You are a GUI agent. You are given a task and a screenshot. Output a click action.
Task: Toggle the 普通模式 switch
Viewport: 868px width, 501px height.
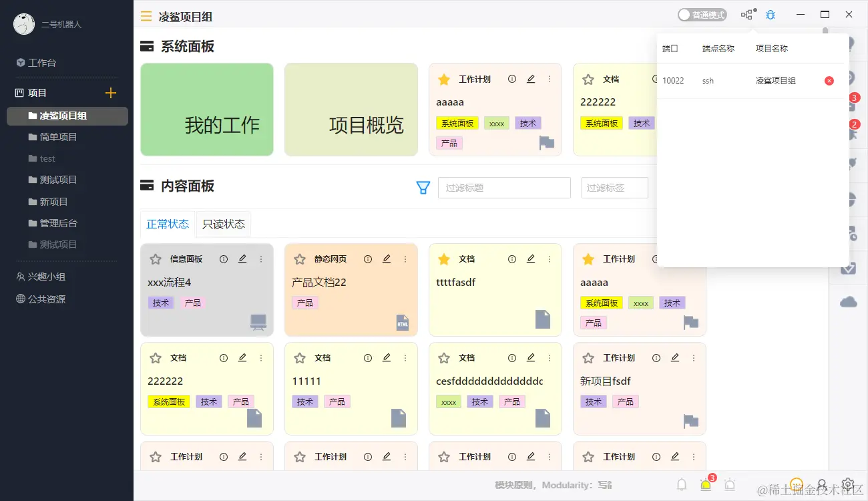click(702, 15)
